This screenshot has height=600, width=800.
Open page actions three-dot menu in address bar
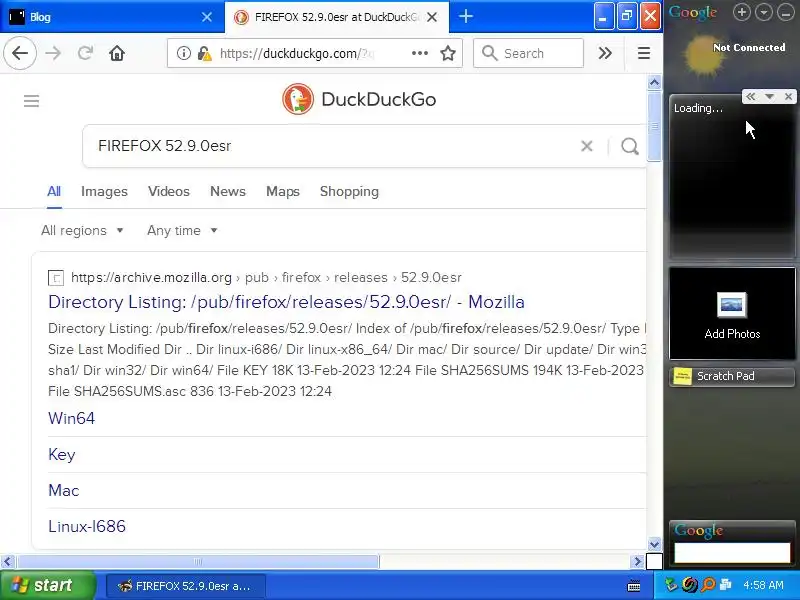pyautogui.click(x=419, y=53)
